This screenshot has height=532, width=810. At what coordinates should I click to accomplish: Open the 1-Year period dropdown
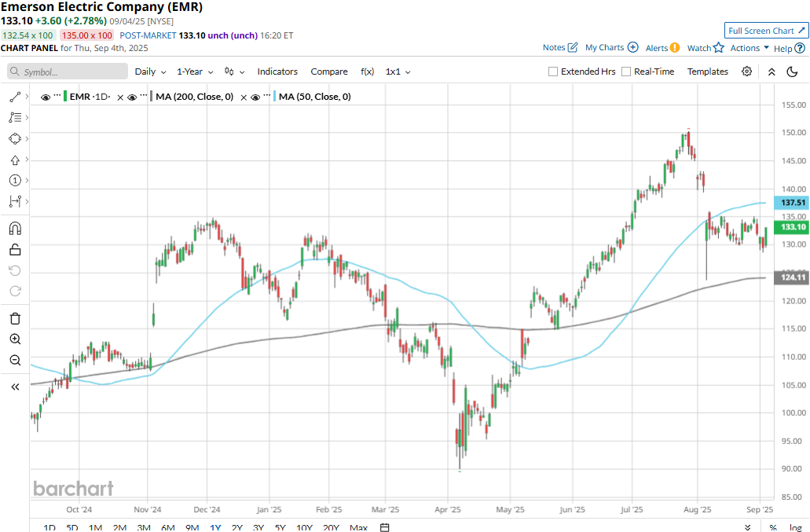(195, 72)
